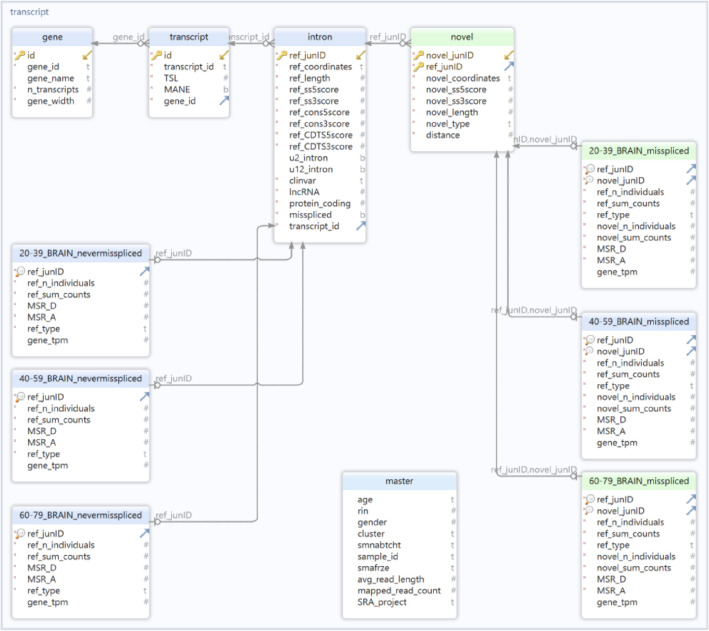The width and height of the screenshot is (709, 631).
Task: Select the clinvar column in intron table
Action: pos(302,180)
